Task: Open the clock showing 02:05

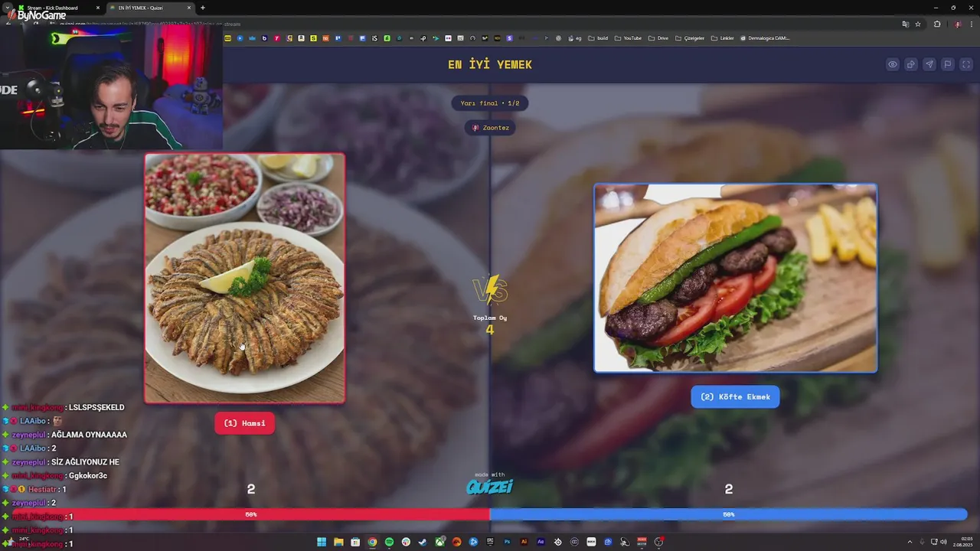Action: point(963,542)
